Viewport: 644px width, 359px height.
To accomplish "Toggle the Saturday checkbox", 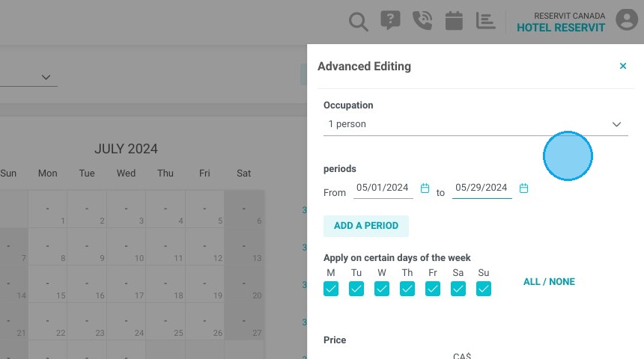I will click(x=458, y=289).
